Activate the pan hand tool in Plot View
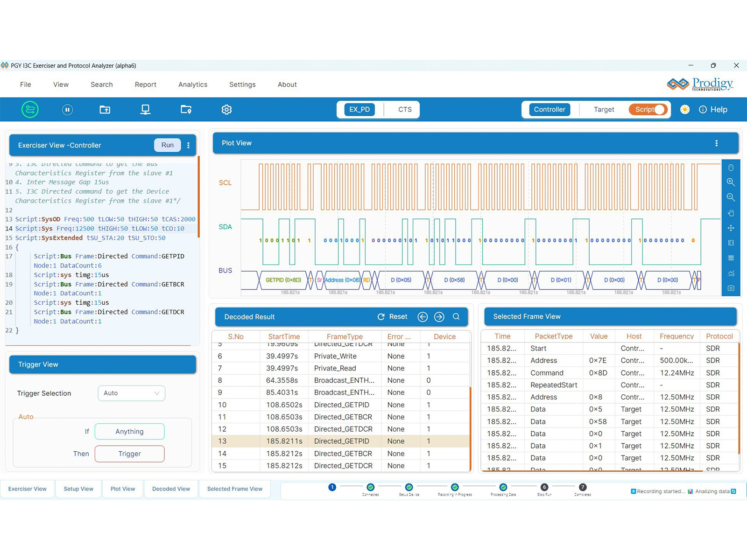 pos(731,213)
